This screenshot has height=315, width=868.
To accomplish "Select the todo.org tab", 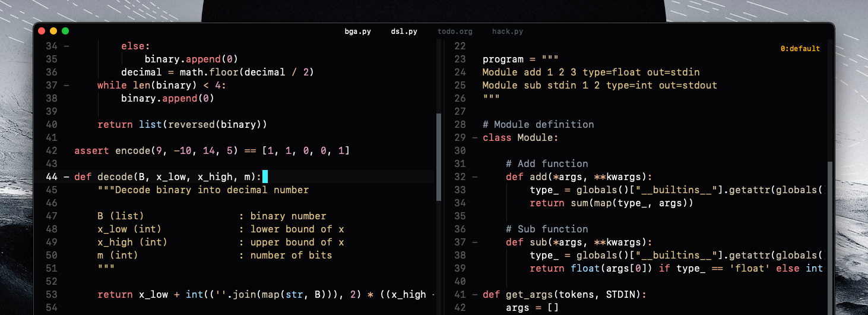I will click(x=455, y=31).
